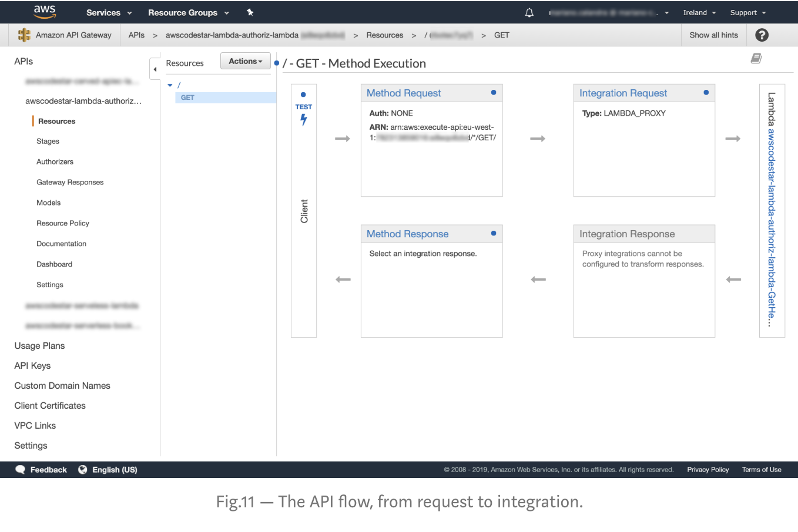
Task: Click the hint dot above TEST
Action: click(303, 95)
